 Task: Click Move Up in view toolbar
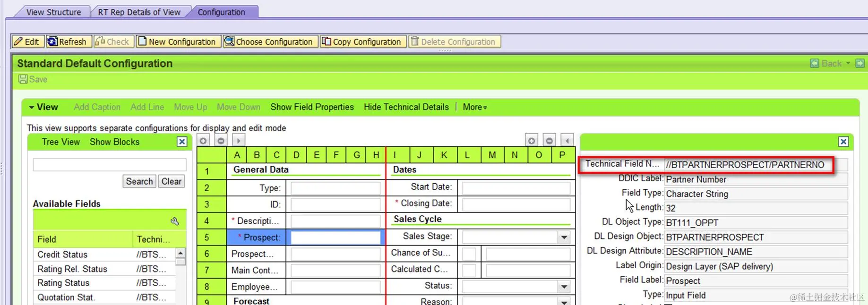(190, 107)
